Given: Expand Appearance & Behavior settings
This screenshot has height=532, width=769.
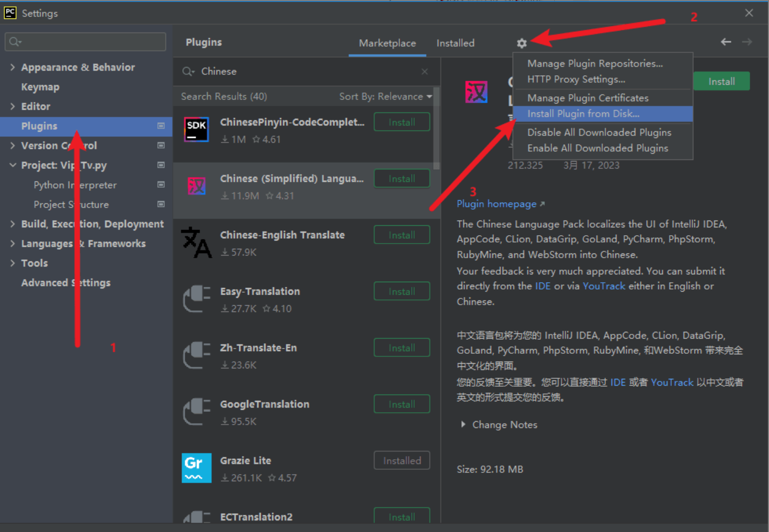Looking at the screenshot, I should pos(13,67).
